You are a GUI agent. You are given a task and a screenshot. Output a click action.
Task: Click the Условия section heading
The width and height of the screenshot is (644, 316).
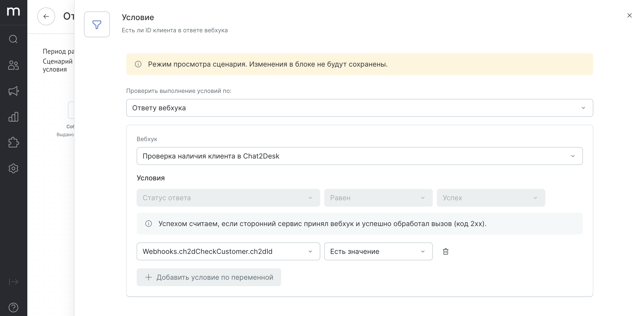[x=151, y=178]
